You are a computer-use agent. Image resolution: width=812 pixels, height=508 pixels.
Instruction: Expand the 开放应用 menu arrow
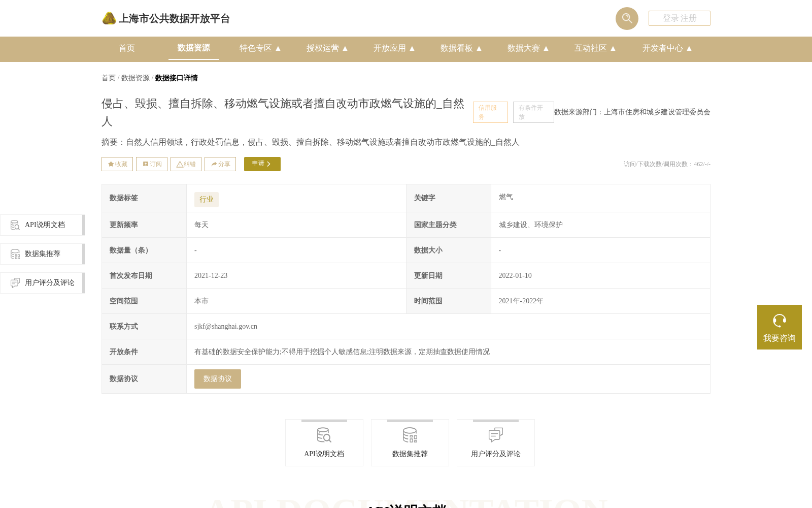(412, 48)
